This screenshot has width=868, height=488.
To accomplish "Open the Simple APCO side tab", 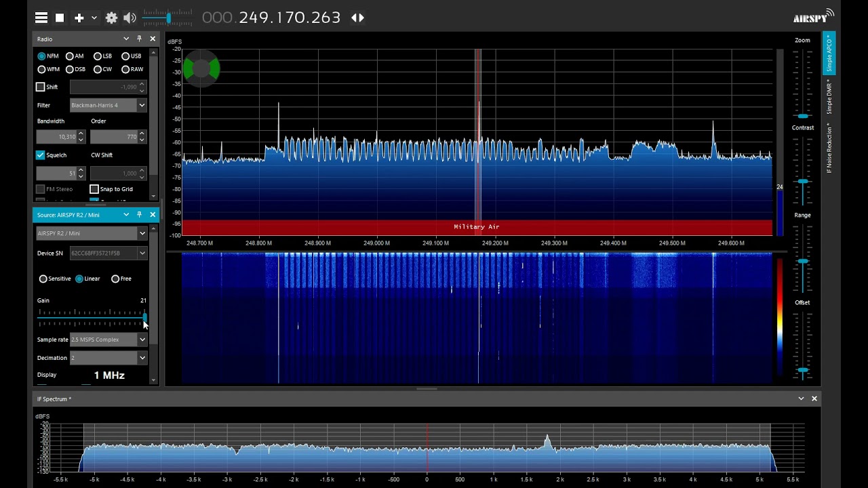I will pyautogui.click(x=829, y=53).
